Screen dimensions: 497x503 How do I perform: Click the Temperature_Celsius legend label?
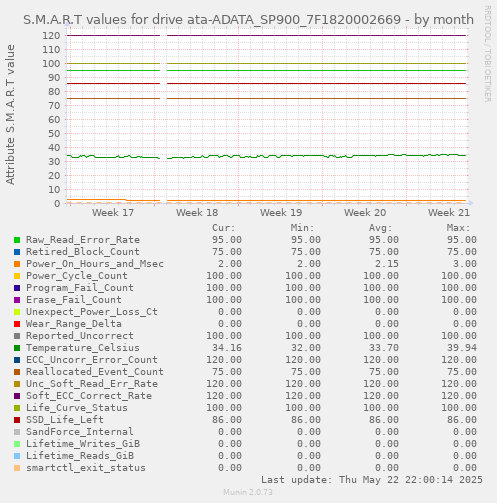pos(83,348)
